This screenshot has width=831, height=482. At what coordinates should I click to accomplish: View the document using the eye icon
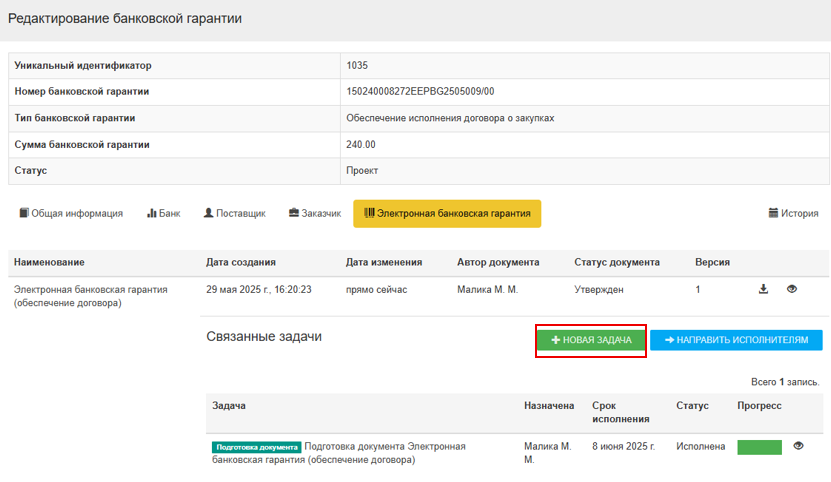click(x=792, y=289)
